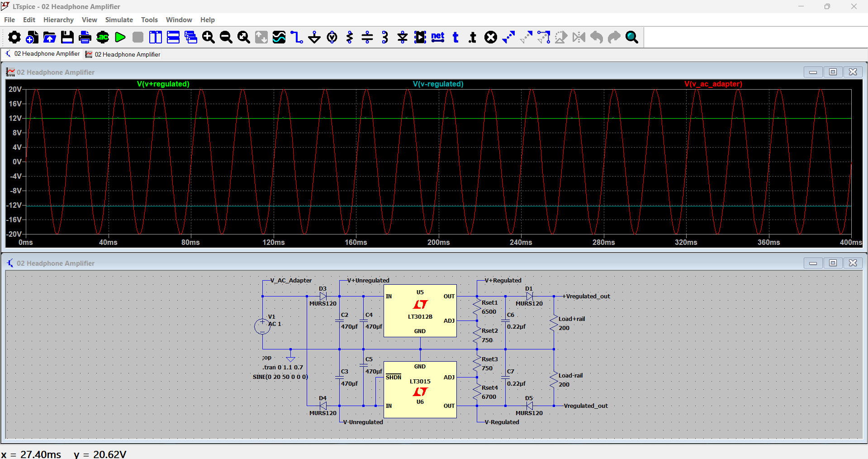
Task: Place a ground symbol
Action: [314, 37]
